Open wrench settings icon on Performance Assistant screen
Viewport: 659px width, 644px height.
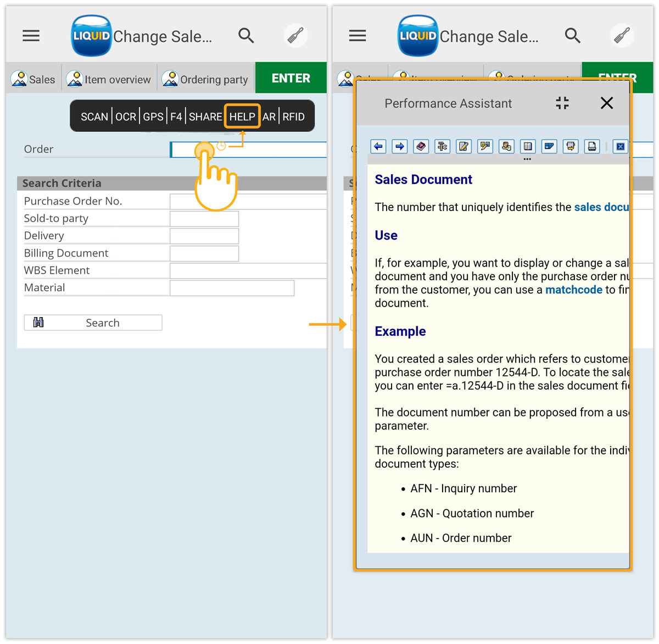tap(622, 36)
